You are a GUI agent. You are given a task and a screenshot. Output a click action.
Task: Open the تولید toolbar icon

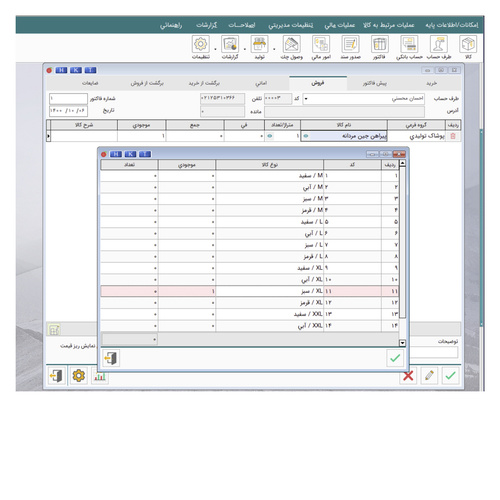(x=259, y=44)
